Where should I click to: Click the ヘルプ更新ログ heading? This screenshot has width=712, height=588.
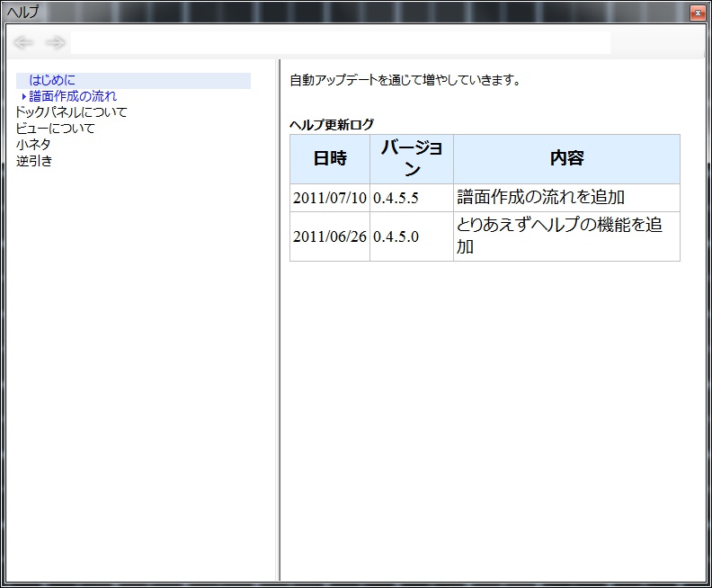click(x=332, y=124)
